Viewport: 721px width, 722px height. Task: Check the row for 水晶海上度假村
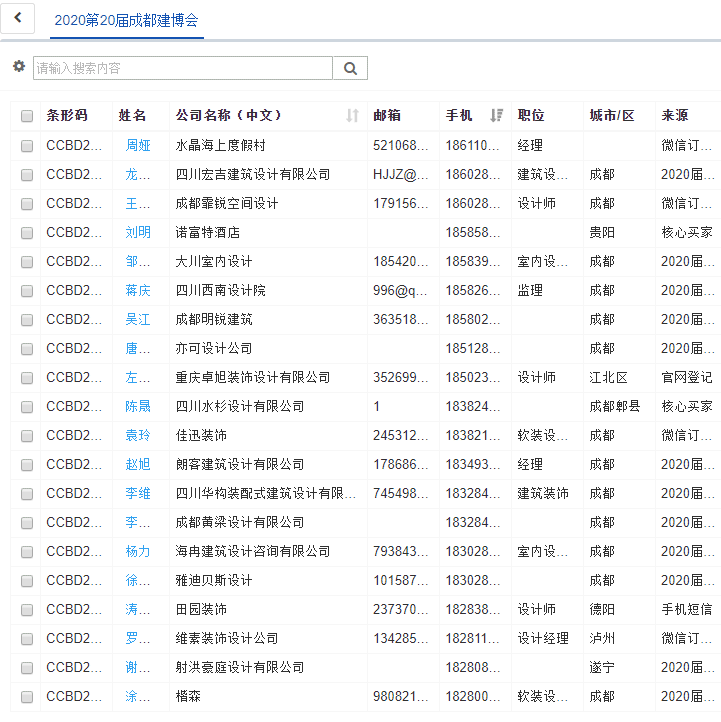tap(27, 146)
